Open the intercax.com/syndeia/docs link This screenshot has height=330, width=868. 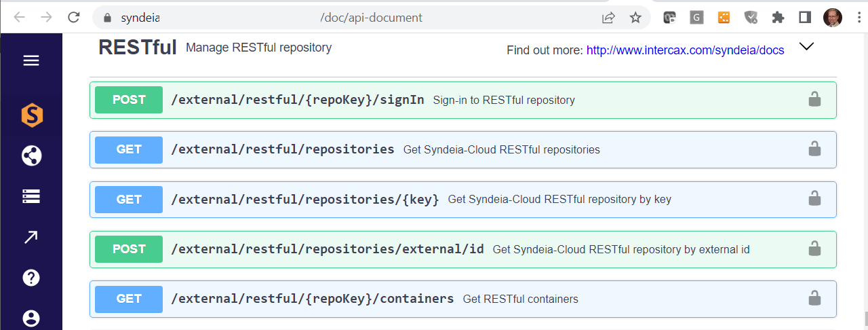pos(685,50)
